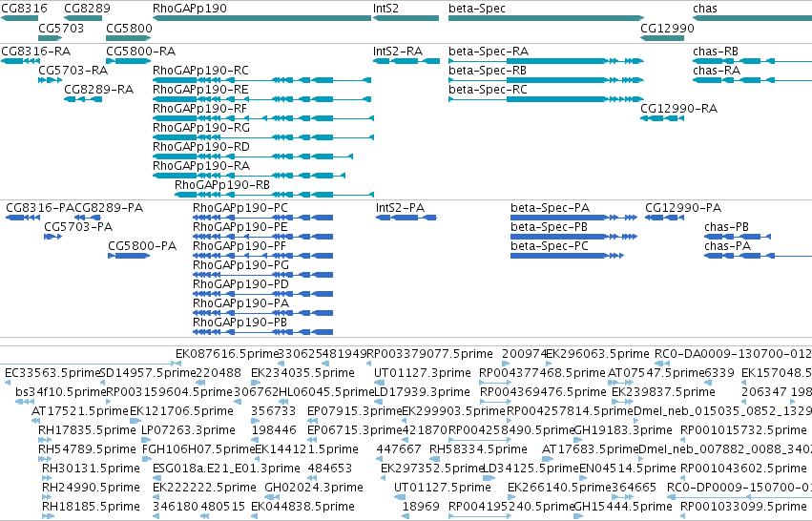This screenshot has width=812, height=521.
Task: Click the IntS2 gene feature
Action: point(406,18)
